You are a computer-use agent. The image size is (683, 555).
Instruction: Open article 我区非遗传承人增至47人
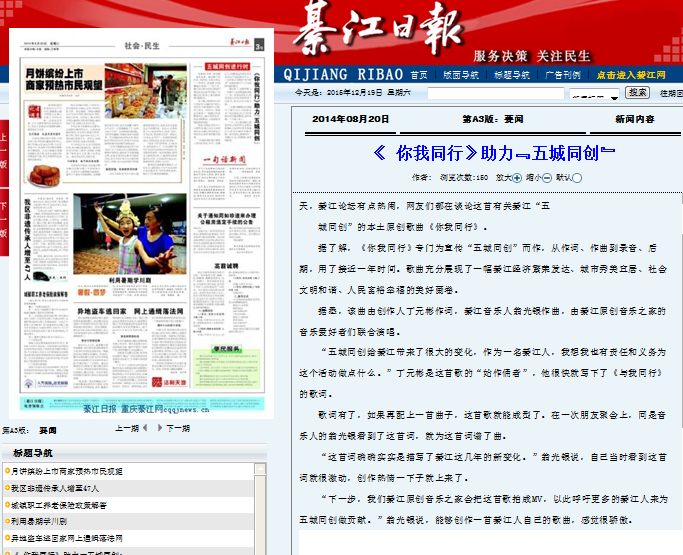[55, 488]
